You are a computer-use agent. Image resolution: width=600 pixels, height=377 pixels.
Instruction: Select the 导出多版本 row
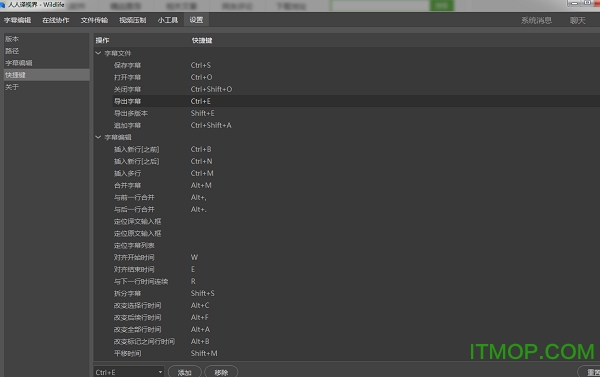pyautogui.click(x=347, y=113)
